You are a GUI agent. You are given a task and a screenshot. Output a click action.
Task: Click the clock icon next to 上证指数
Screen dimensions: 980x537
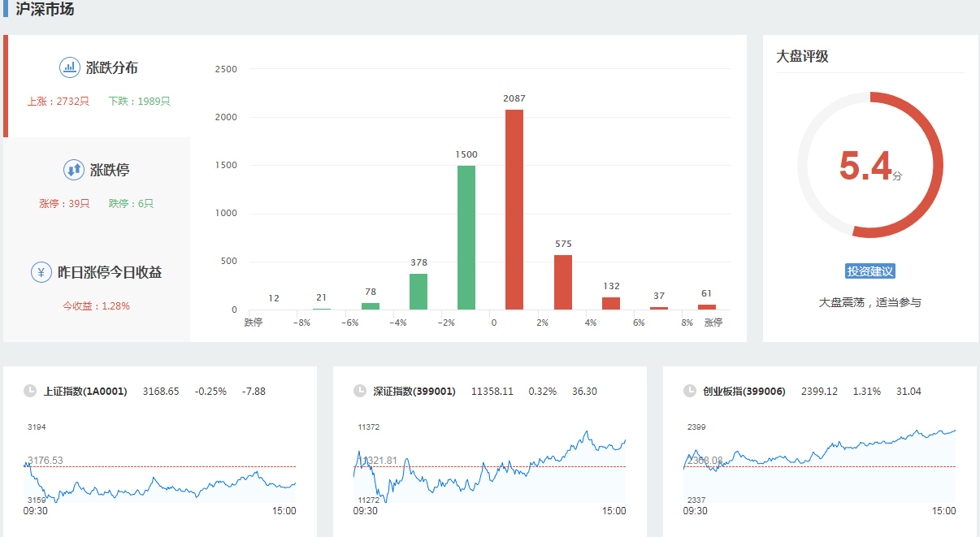(30, 391)
